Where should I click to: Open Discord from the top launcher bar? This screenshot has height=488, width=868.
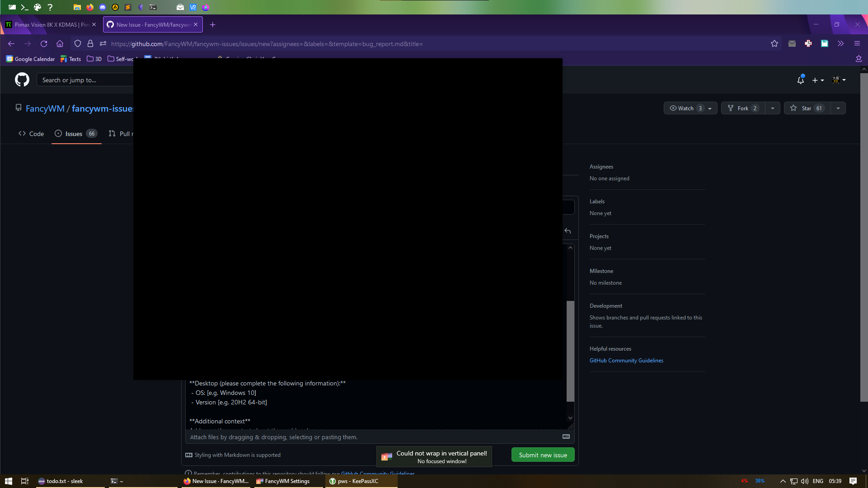(x=103, y=7)
